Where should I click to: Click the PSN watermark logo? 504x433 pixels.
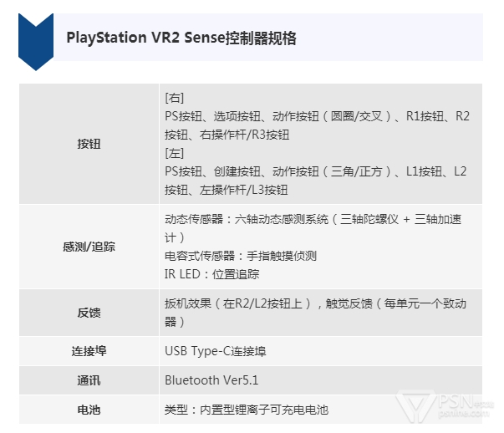[x=444, y=406]
